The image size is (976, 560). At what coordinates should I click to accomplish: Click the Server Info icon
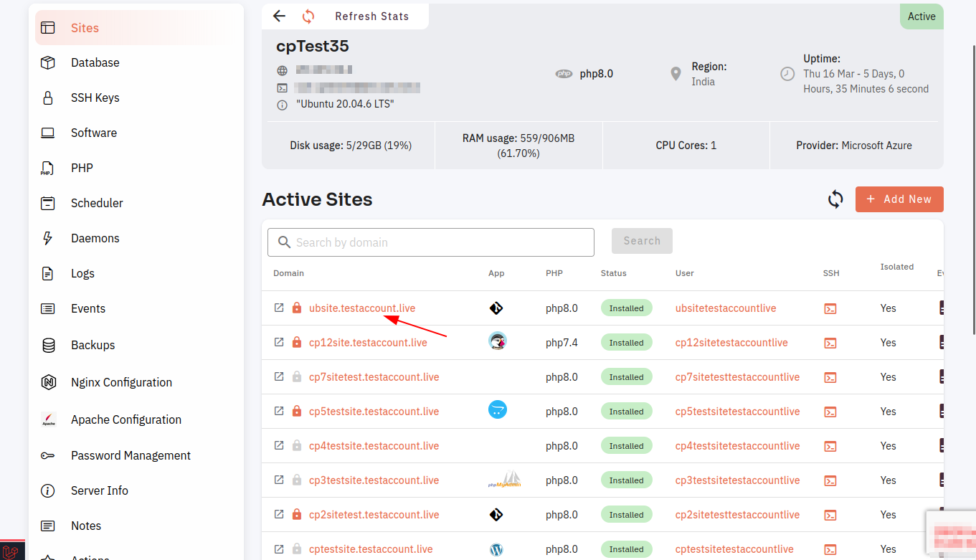click(x=48, y=490)
